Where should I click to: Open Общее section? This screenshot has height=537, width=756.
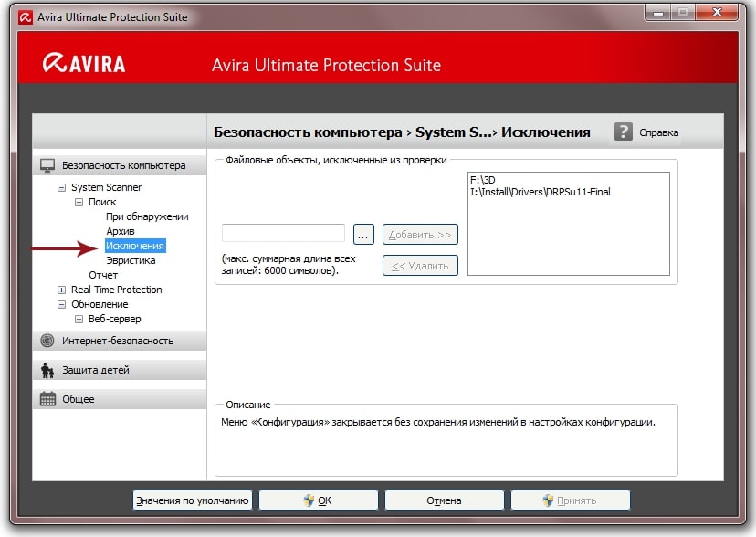click(x=120, y=399)
